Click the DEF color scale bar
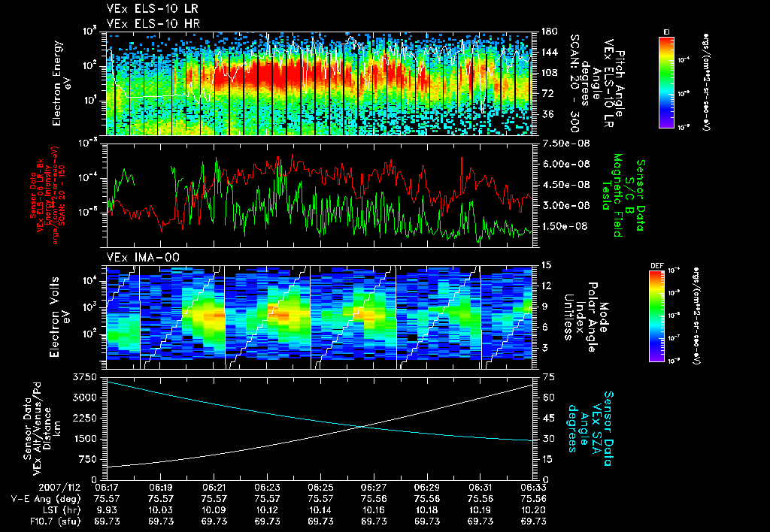This screenshot has height=532, width=770. 657,316
